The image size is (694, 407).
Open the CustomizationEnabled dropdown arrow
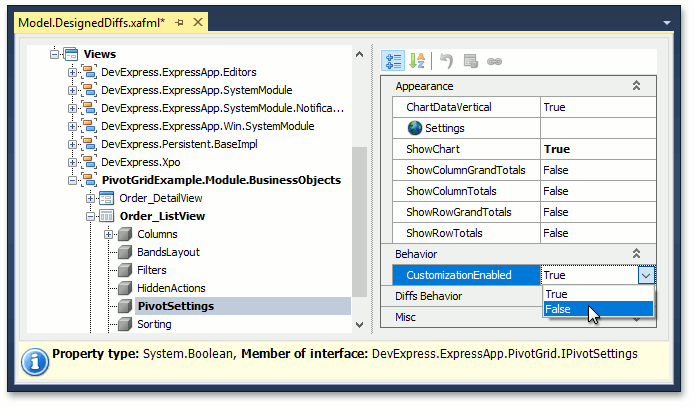pyautogui.click(x=646, y=275)
